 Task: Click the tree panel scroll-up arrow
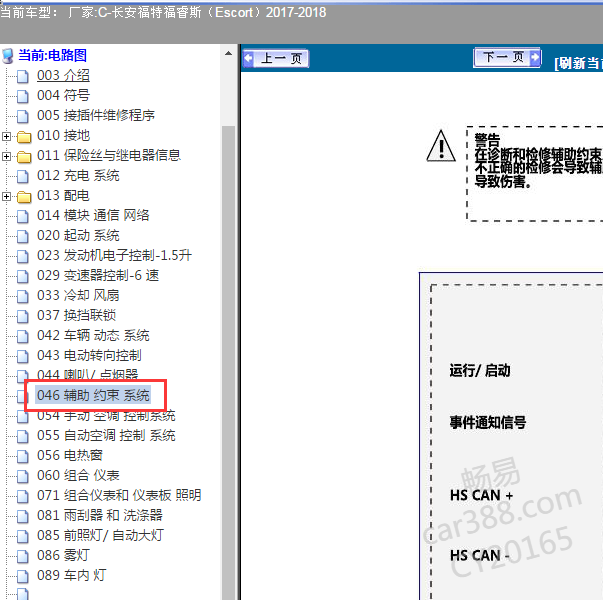tap(228, 53)
